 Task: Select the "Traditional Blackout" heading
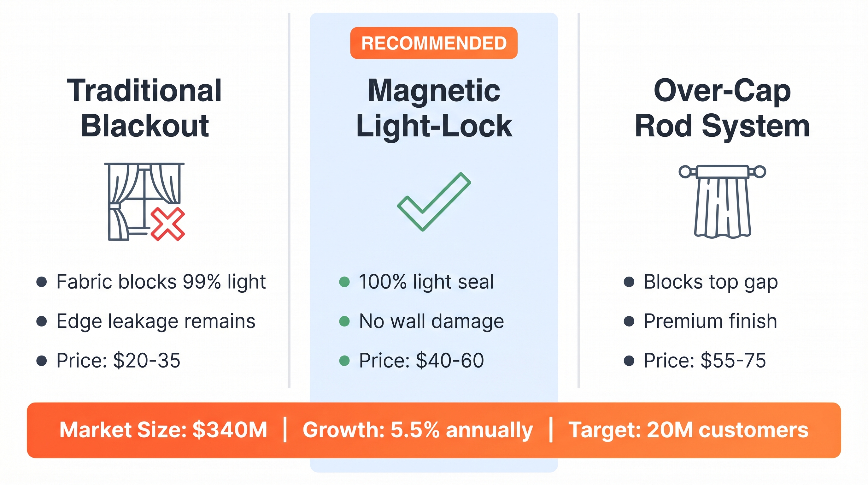144,108
